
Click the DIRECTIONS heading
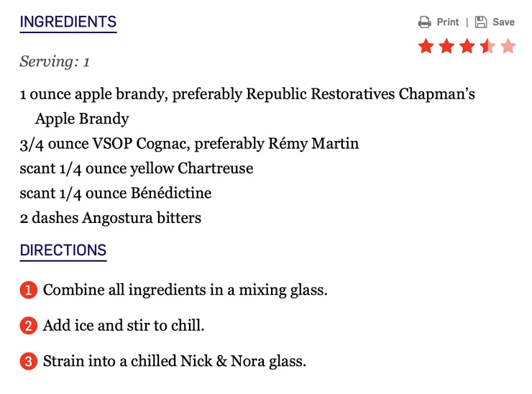coord(63,251)
